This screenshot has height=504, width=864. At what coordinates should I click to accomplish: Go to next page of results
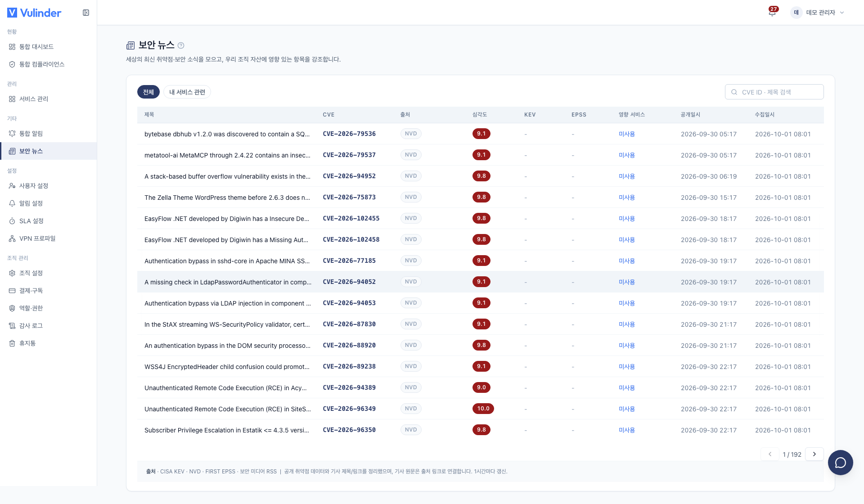coord(814,454)
